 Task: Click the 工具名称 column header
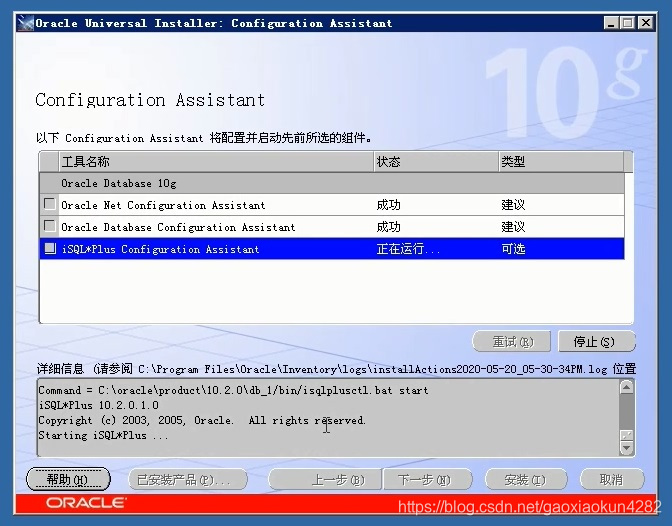[216, 162]
